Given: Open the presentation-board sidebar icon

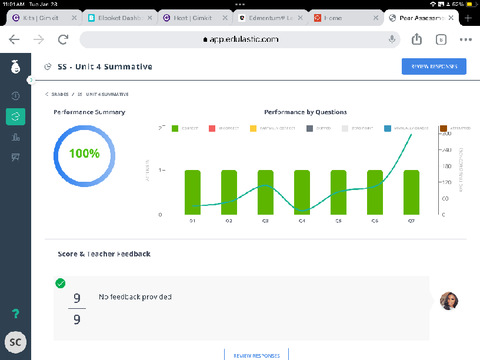Looking at the screenshot, I should (15, 157).
